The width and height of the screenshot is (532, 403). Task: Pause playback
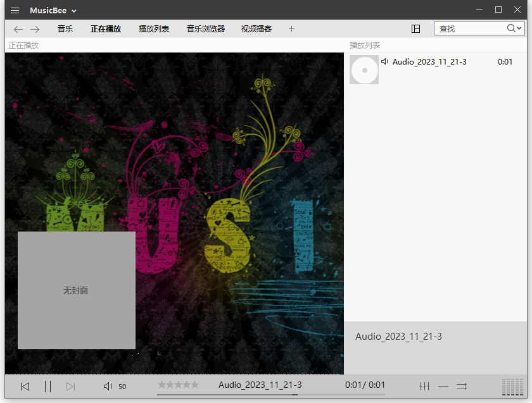(x=48, y=387)
